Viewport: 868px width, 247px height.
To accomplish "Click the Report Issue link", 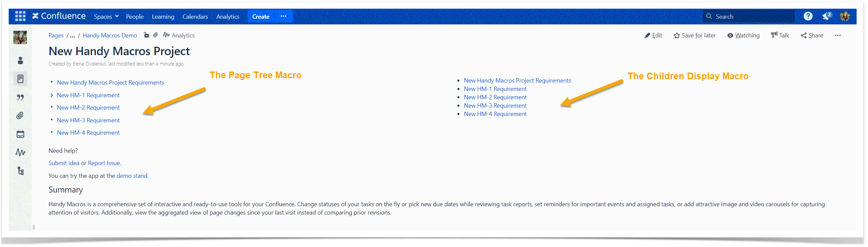I will [104, 163].
